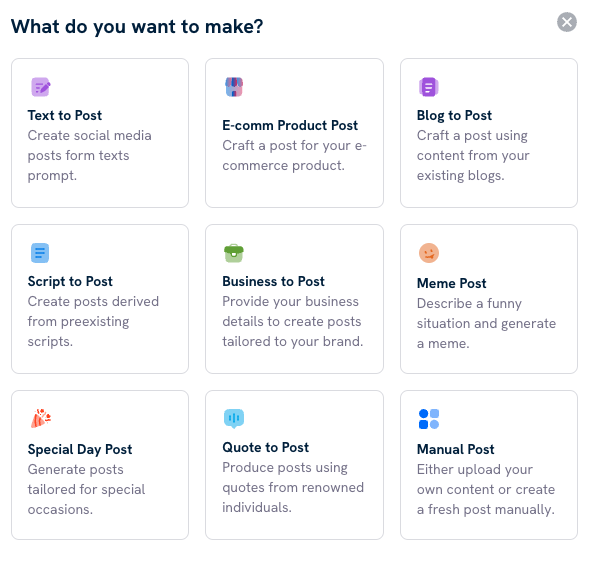591x563 pixels.
Task: Select the Quote to Post title
Action: [x=265, y=447]
